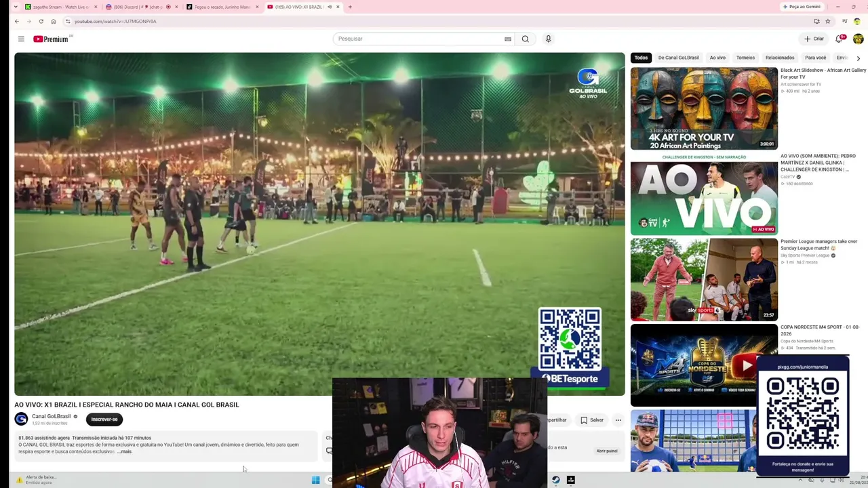Close the TikTok Juninho Manella tab

click(257, 7)
